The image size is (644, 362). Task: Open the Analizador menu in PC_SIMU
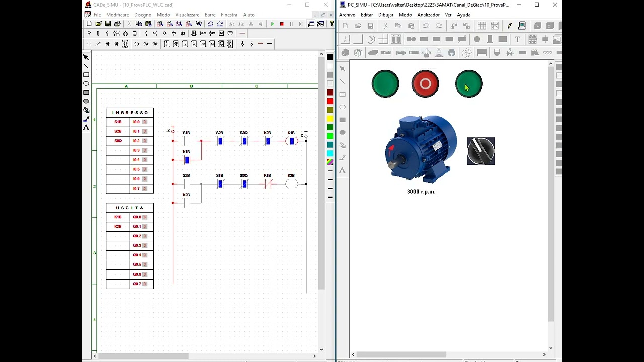click(x=428, y=15)
